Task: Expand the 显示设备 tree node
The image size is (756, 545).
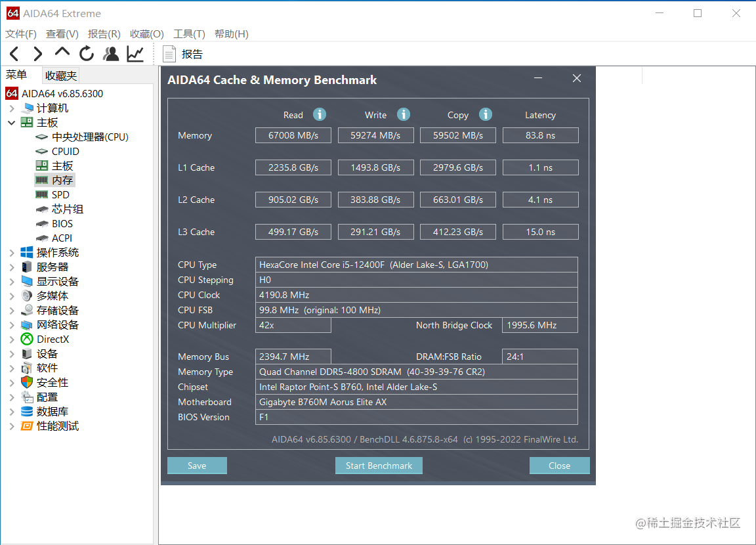Action: click(x=12, y=282)
